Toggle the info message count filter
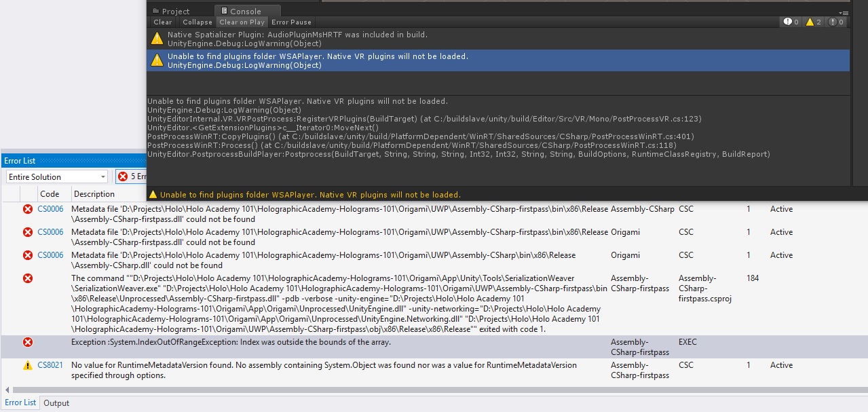868x412 pixels. [x=791, y=22]
